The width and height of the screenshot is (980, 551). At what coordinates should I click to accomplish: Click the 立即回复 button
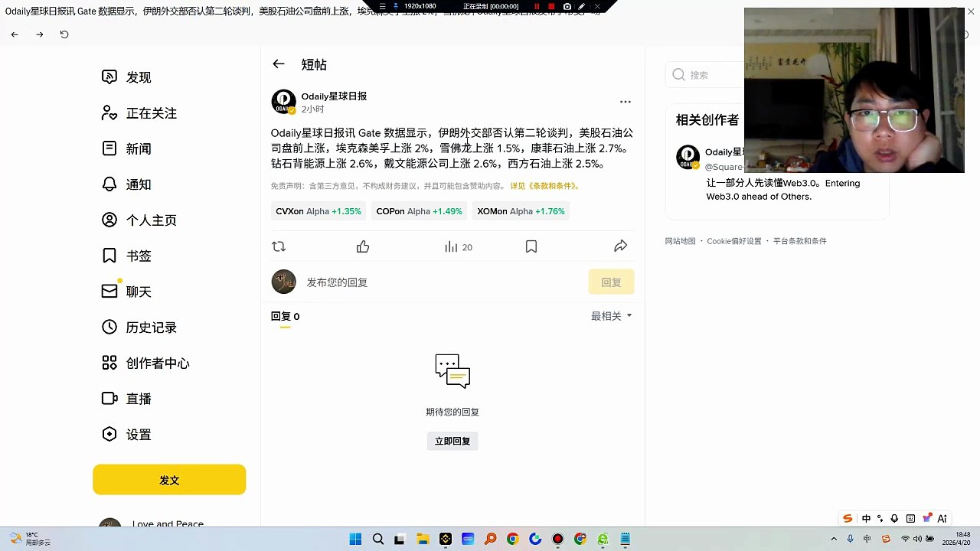click(452, 441)
